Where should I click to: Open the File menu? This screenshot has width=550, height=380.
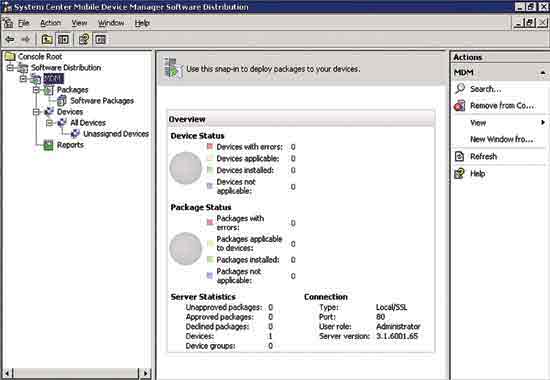(24, 23)
